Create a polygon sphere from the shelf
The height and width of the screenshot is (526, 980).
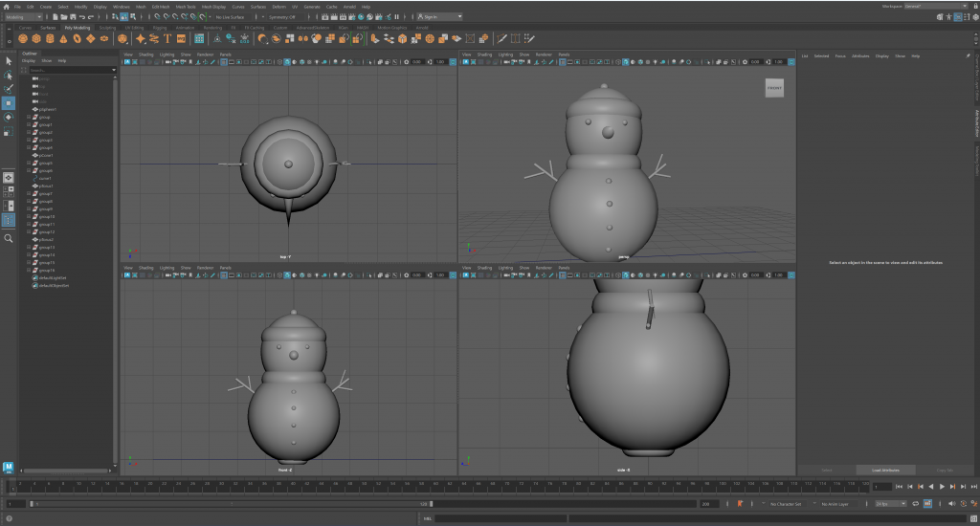pyautogui.click(x=23, y=39)
